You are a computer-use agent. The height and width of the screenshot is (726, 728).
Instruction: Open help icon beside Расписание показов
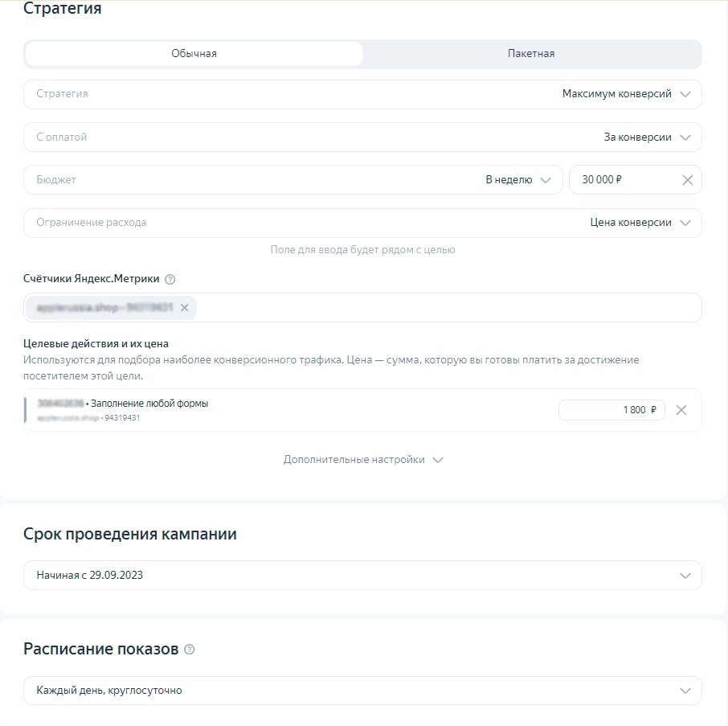189,650
